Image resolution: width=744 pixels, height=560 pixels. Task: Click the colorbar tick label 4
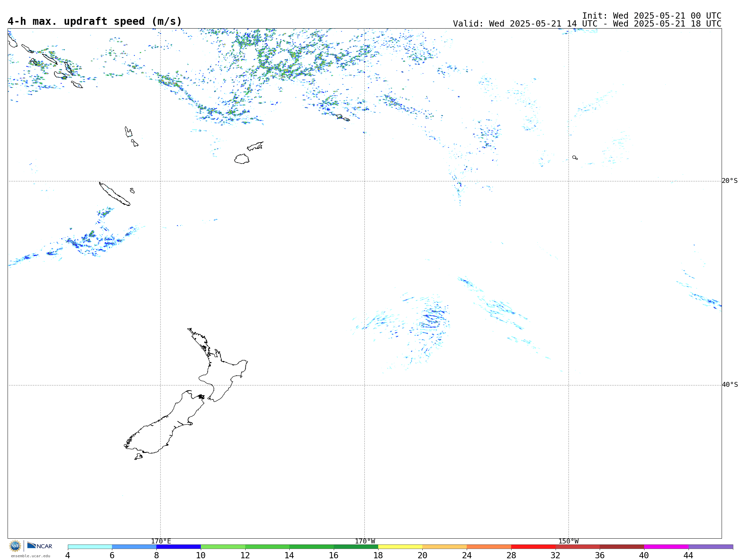[x=68, y=556]
